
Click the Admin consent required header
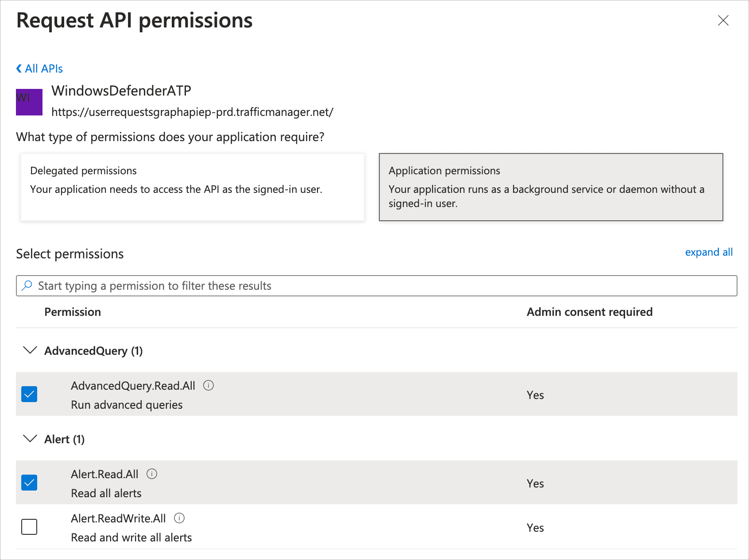(589, 312)
